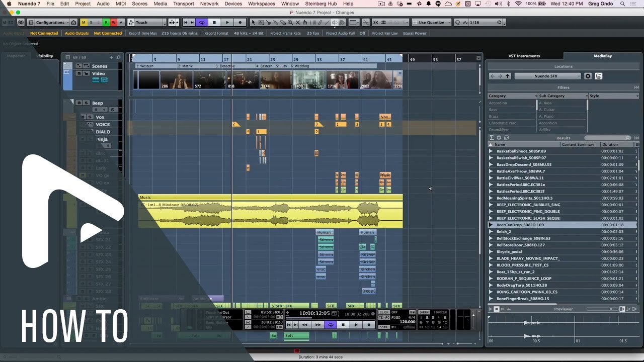Expand the BeerCanDrop_S08FO.109 result row
644x362 pixels.
click(x=491, y=225)
